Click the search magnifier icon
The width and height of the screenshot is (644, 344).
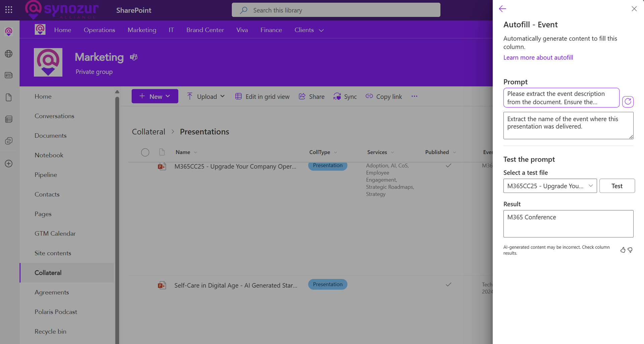click(x=244, y=10)
